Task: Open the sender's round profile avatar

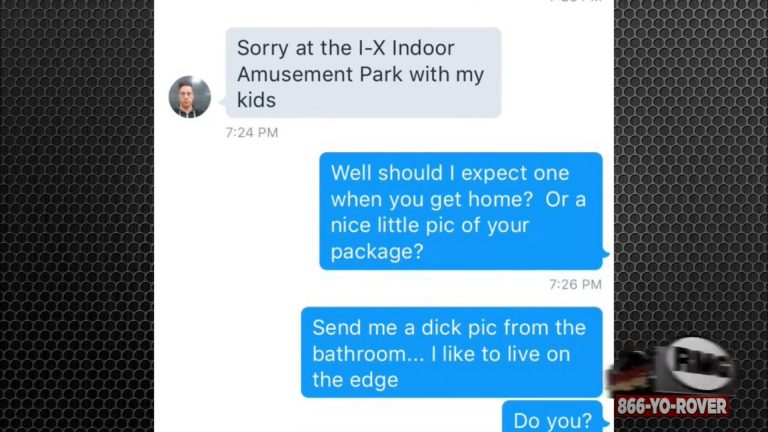Action: point(190,96)
